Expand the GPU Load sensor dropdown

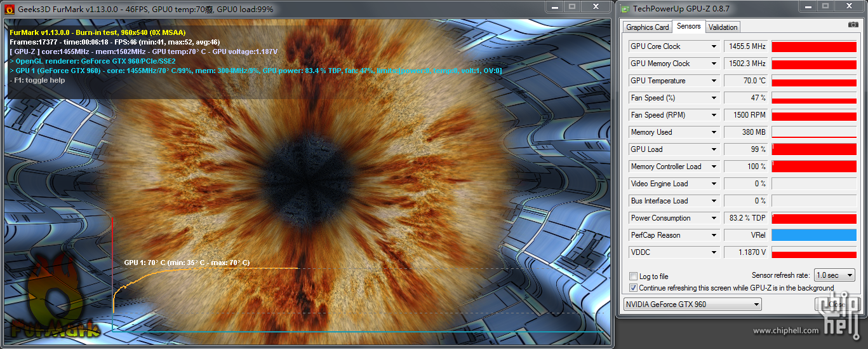click(x=714, y=149)
